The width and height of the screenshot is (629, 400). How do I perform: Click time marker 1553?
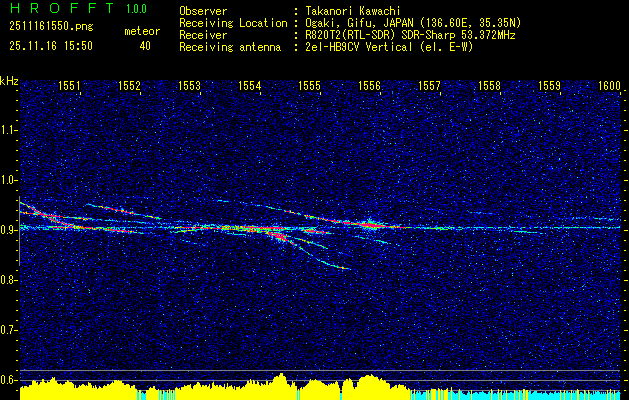click(x=189, y=85)
